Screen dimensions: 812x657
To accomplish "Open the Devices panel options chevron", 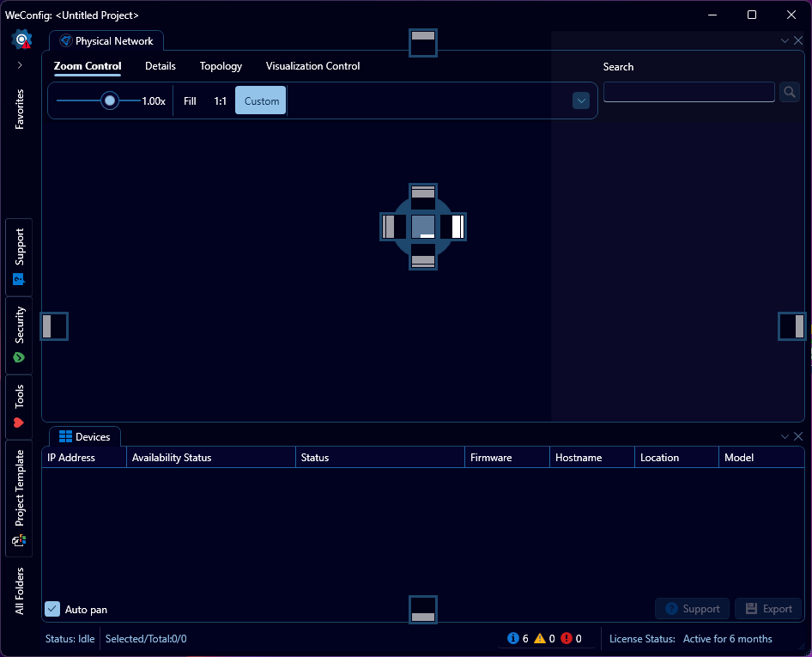I will (785, 436).
